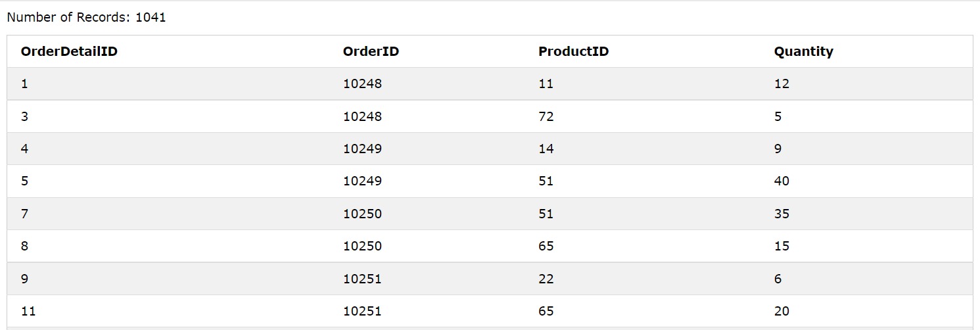This screenshot has width=980, height=330.
Task: Select OrderDetailID cell with value 11
Action: 28,311
